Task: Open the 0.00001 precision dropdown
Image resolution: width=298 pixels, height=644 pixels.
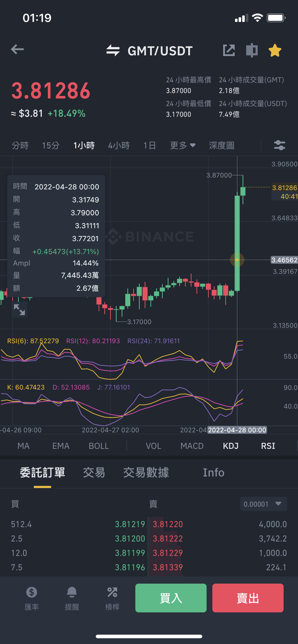Action: tap(263, 504)
